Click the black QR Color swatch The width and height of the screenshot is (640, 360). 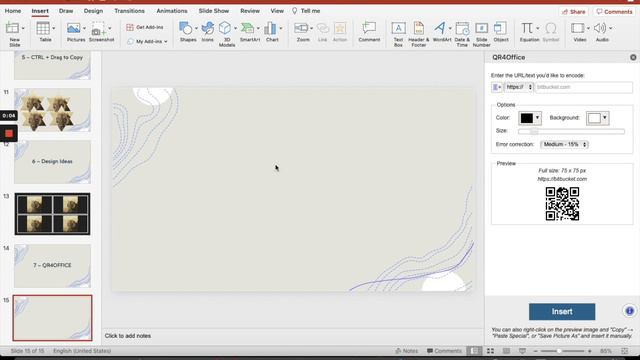click(527, 118)
